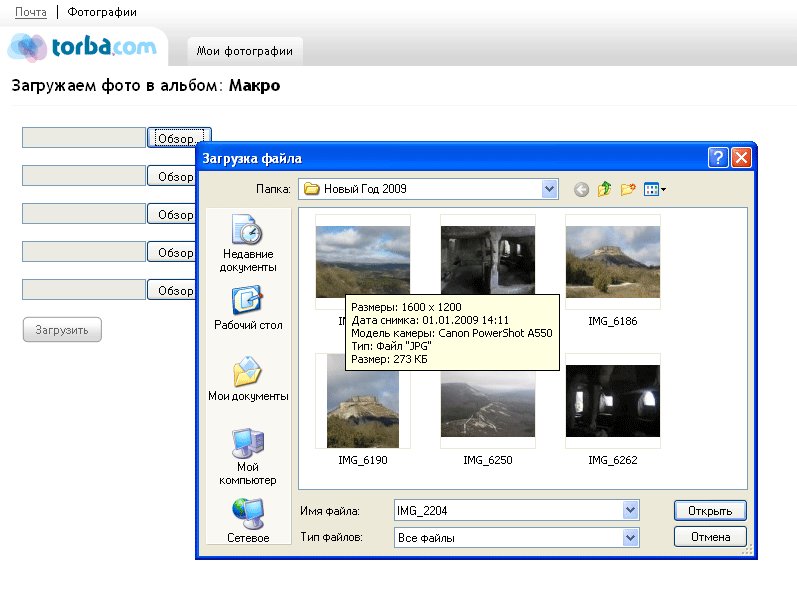Select Рабочий стол in places bar
The height and width of the screenshot is (594, 797).
point(248,308)
